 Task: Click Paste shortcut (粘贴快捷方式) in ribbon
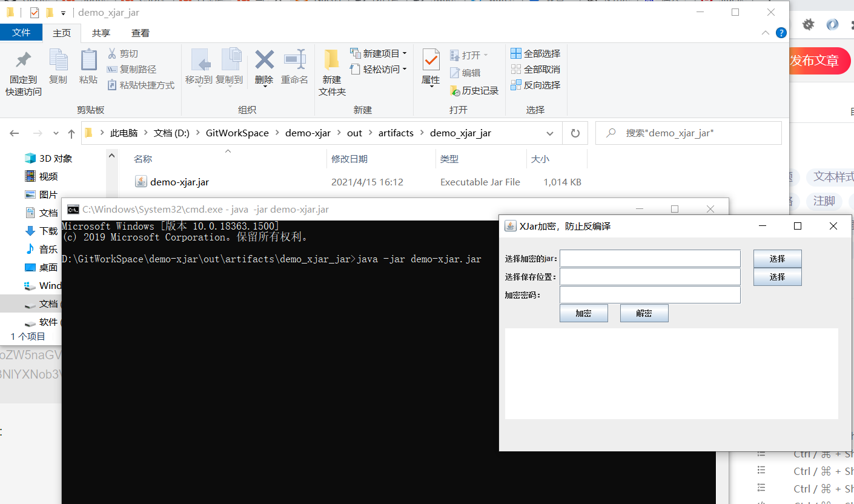coord(141,85)
